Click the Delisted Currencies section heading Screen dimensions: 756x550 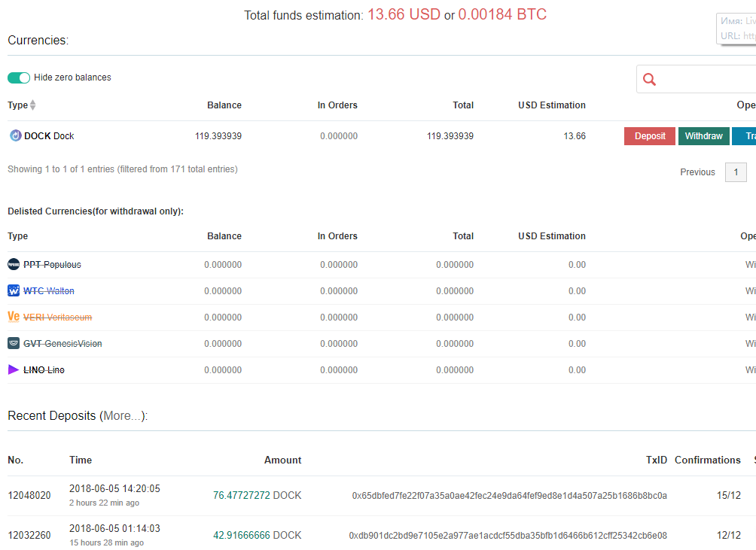[x=96, y=211]
